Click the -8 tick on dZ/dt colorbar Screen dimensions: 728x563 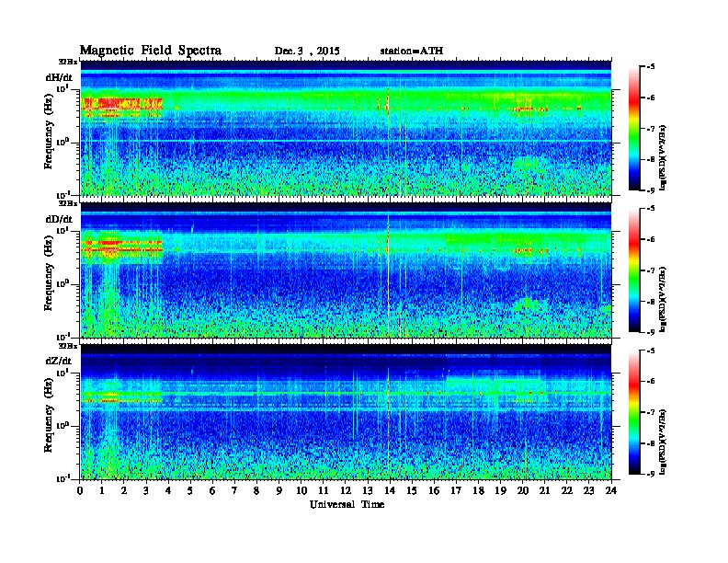click(651, 443)
